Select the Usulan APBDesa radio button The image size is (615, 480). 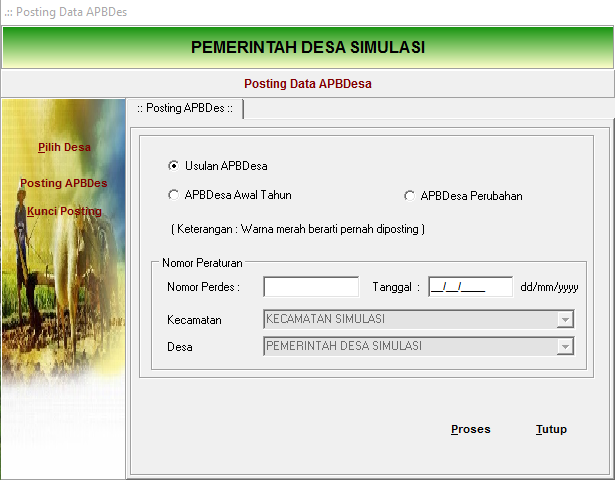click(174, 166)
